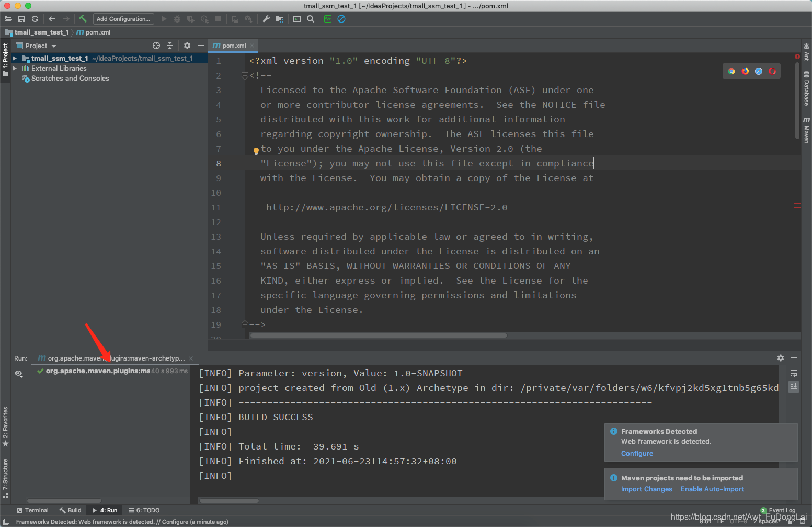Click the blue crossed-circle toolbar icon
812x527 pixels.
point(341,19)
